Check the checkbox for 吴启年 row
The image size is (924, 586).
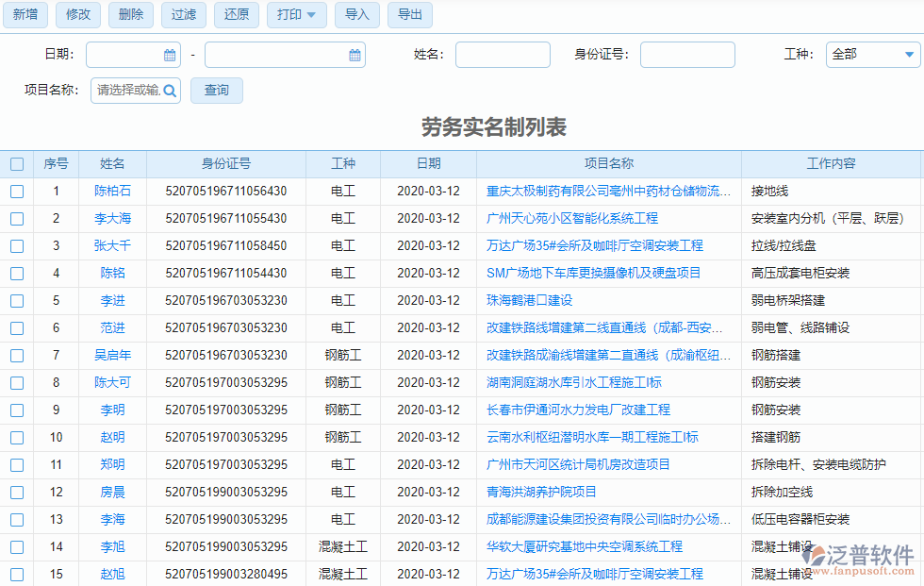tap(16, 356)
